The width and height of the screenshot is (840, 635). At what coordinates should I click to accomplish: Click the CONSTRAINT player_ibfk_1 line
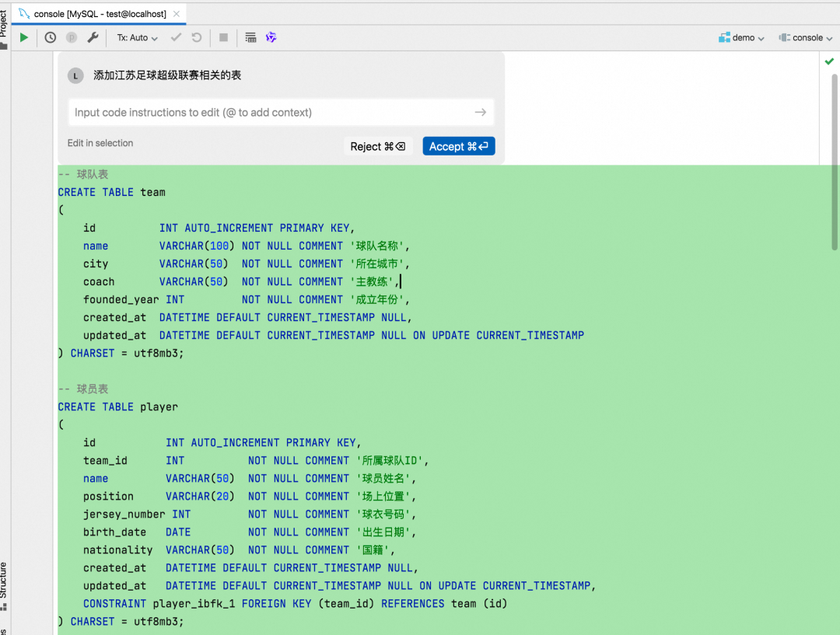coord(296,604)
